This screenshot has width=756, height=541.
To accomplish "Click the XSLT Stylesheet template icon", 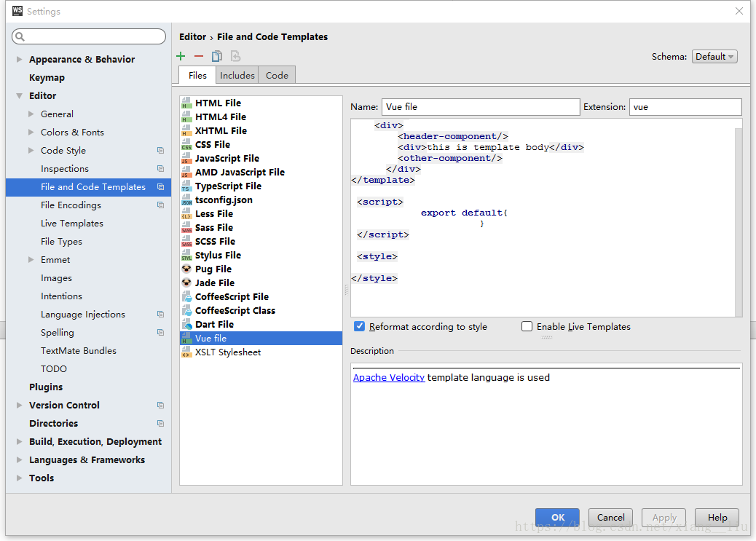I will [x=186, y=352].
